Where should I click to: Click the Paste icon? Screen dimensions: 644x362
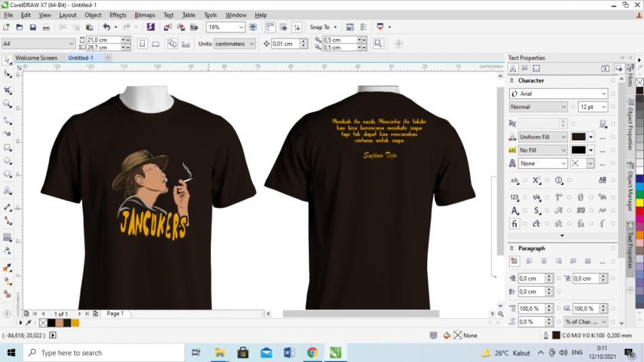89,27
